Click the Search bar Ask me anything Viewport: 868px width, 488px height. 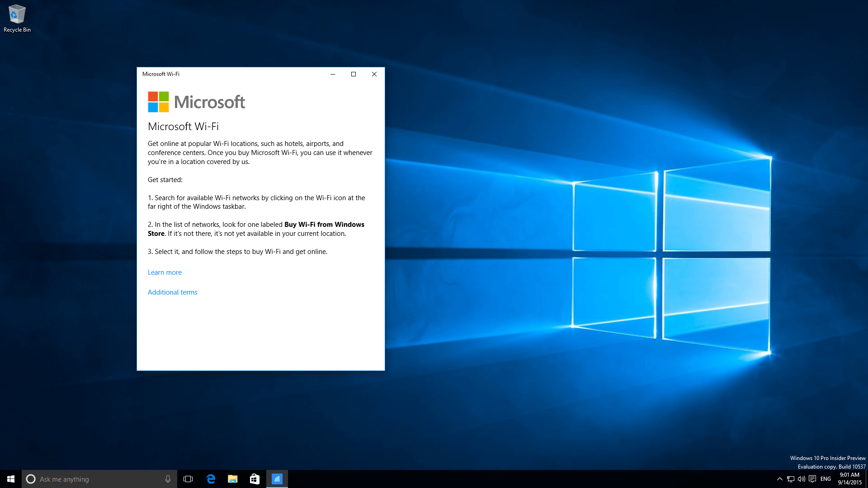click(99, 479)
